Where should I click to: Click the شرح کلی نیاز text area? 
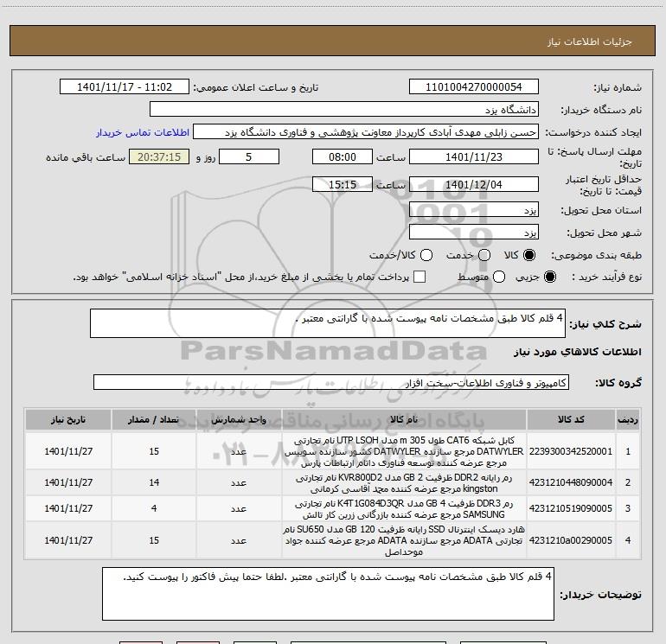pyautogui.click(x=328, y=323)
